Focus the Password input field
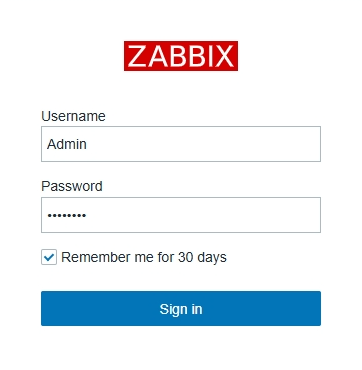The height and width of the screenshot is (370, 362). point(181,215)
